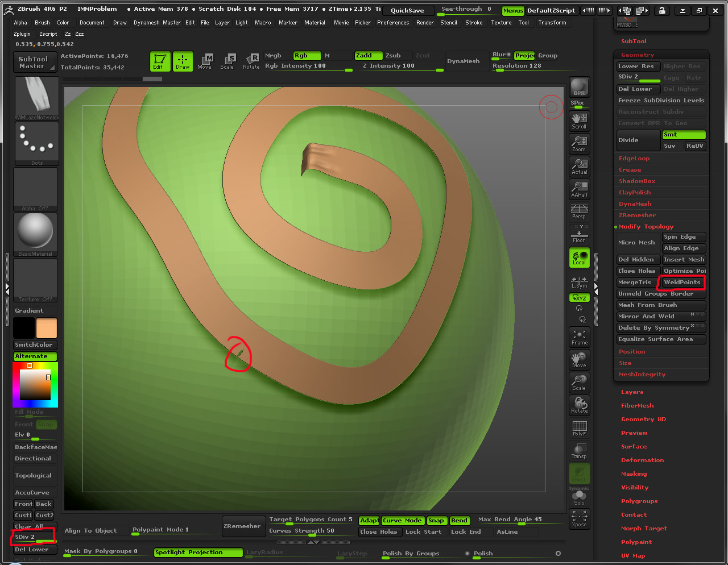
Task: Switch to the Zplugin tab
Action: pyautogui.click(x=22, y=34)
